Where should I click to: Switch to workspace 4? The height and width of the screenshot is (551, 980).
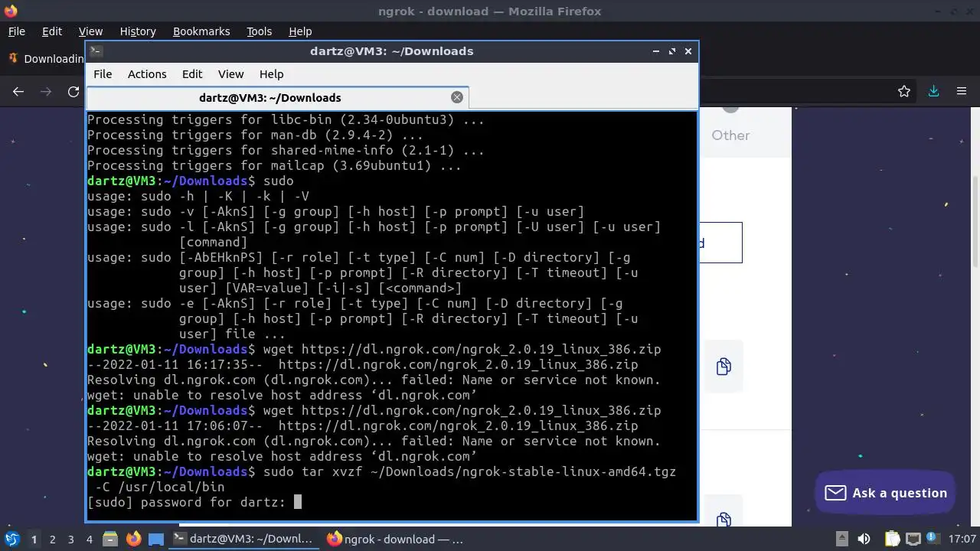[89, 540]
